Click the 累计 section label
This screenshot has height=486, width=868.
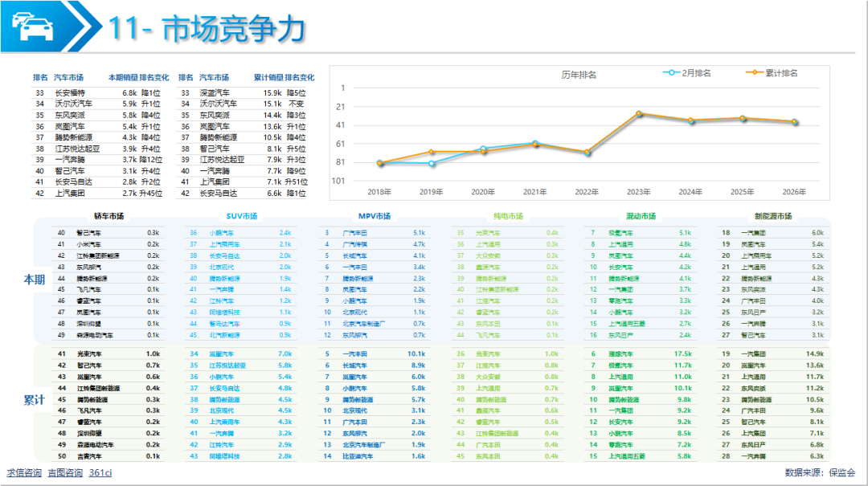[34, 400]
